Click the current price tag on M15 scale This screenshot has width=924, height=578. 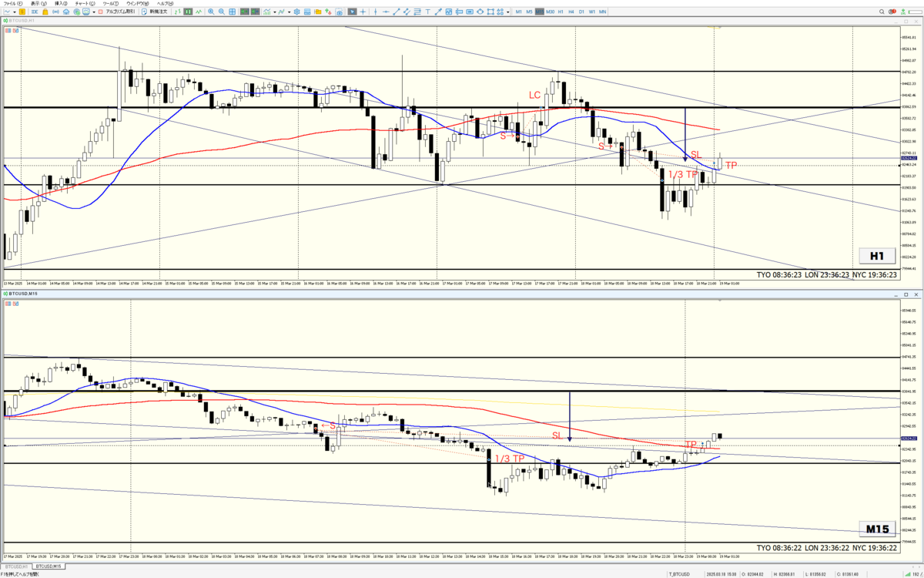point(909,439)
